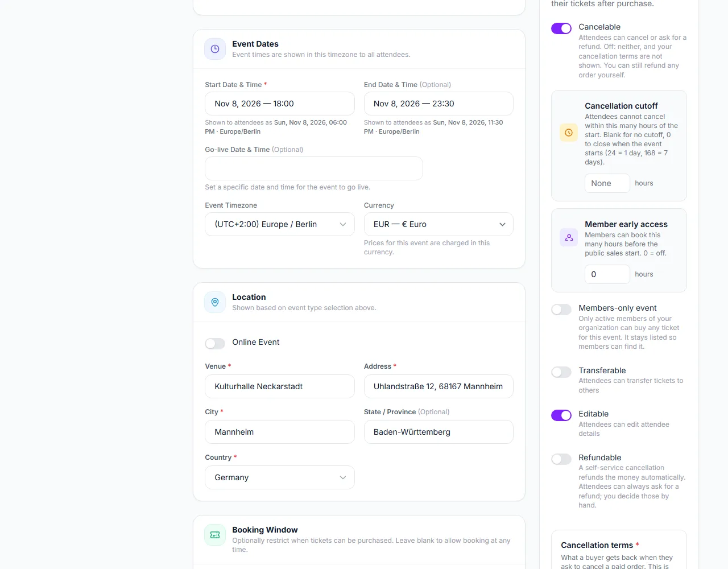The height and width of the screenshot is (569, 728).
Task: Click the Address input field
Action: (x=439, y=386)
